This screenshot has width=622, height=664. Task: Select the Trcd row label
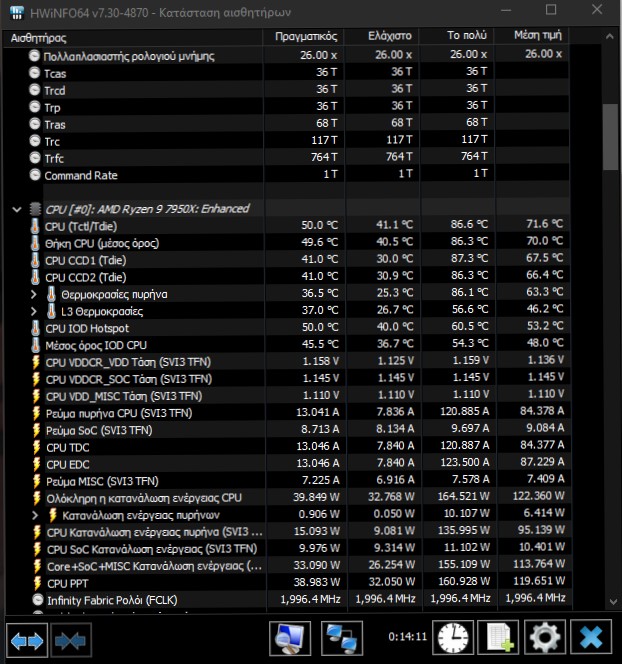(x=55, y=91)
